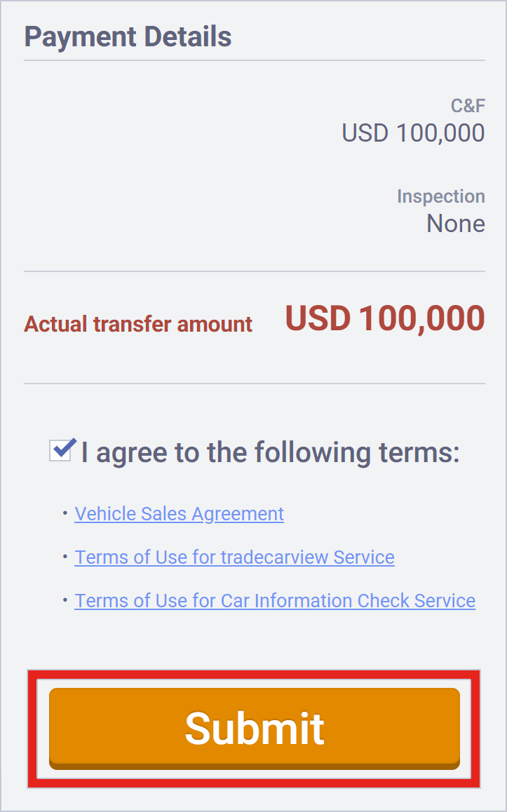View Terms of Use for Car Information Check Service

pyautogui.click(x=274, y=601)
